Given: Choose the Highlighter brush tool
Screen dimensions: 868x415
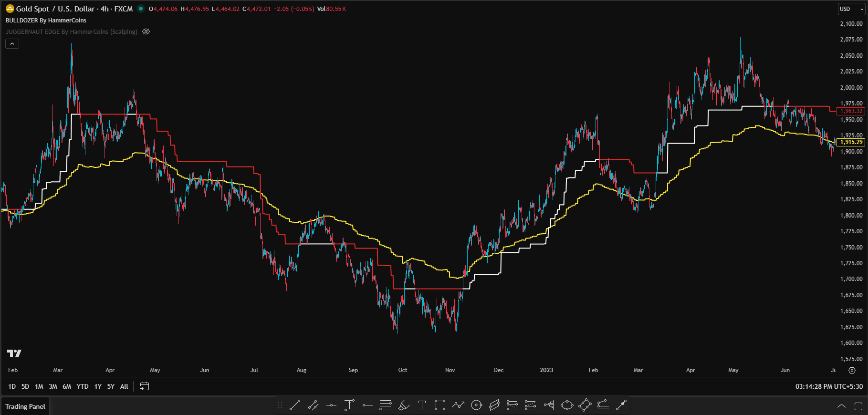Looking at the screenshot, I should click(404, 405).
